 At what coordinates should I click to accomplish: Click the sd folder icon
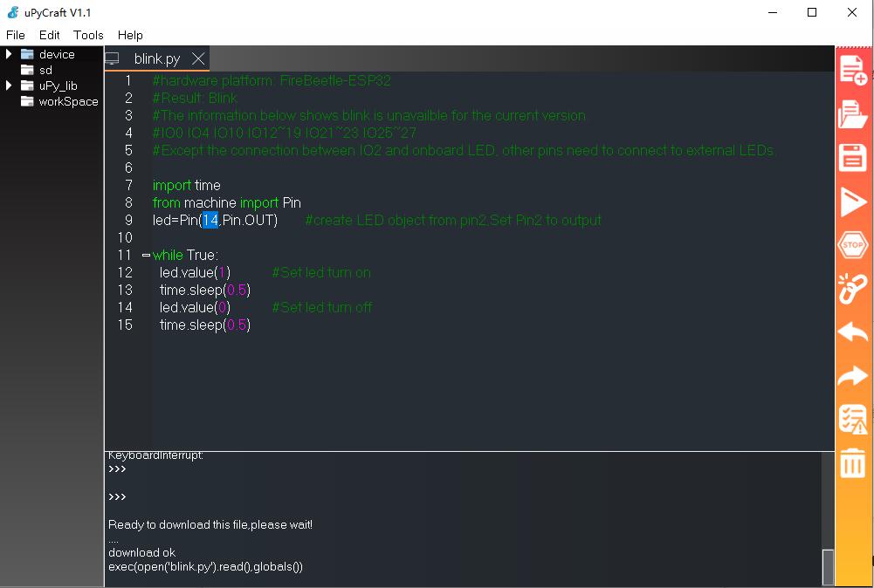27,70
